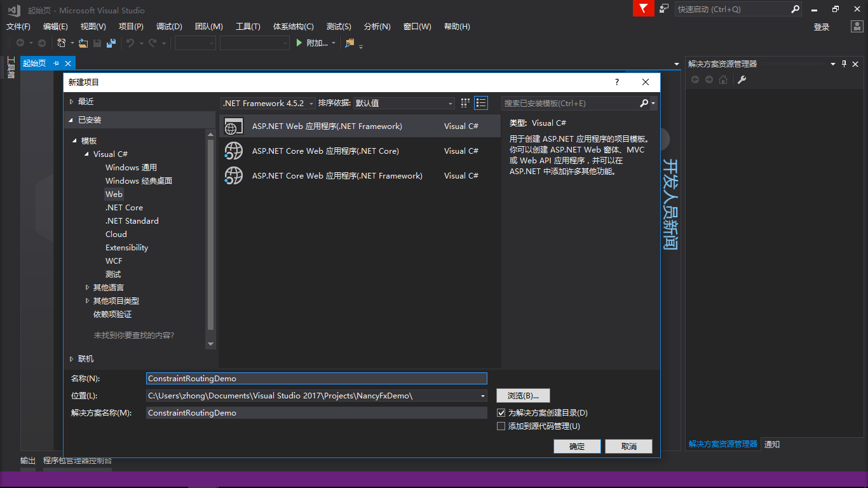Select the Cloud tree item
Image resolution: width=868 pixels, height=488 pixels.
click(x=116, y=234)
